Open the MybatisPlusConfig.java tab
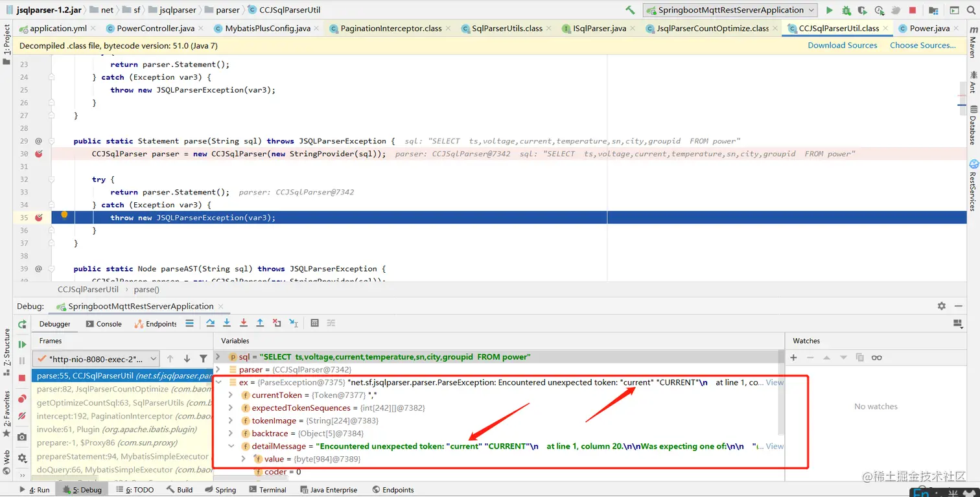 tap(267, 29)
